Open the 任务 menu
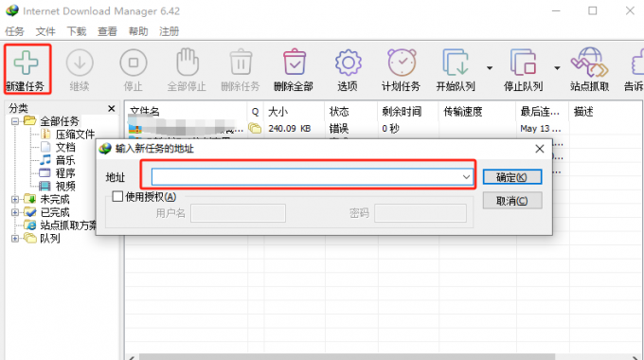 (14, 31)
